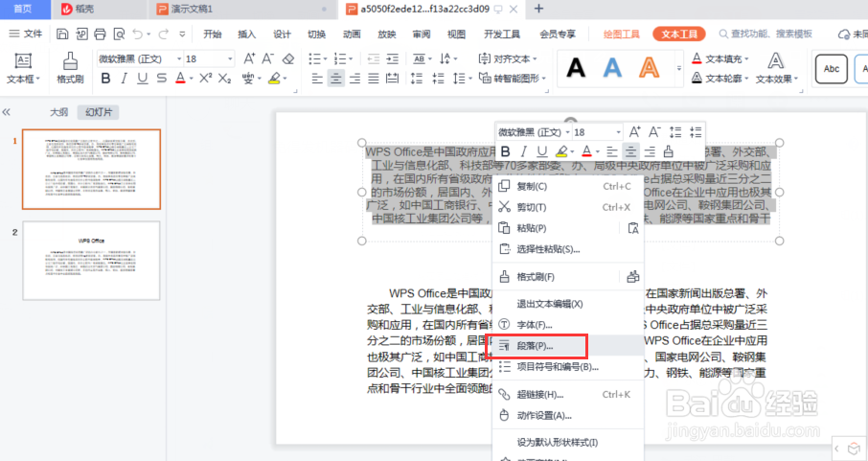This screenshot has height=461, width=868.
Task: Open Print Preview from quick access toolbar
Action: click(x=119, y=35)
